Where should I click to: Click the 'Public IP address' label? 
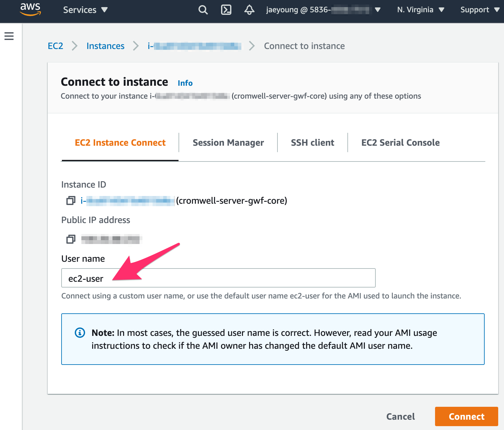[x=96, y=220]
